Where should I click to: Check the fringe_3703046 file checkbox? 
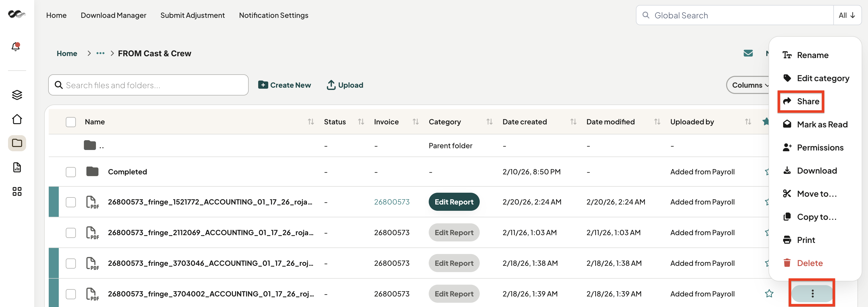click(71, 264)
